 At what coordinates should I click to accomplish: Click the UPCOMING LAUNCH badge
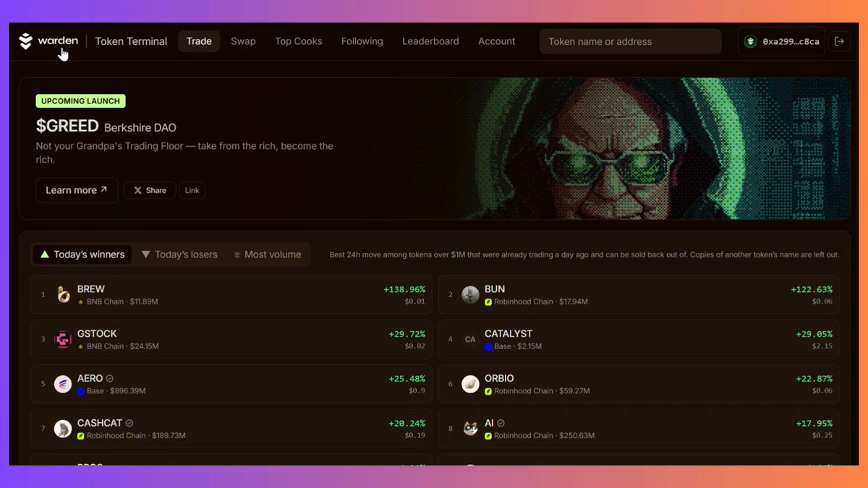81,101
